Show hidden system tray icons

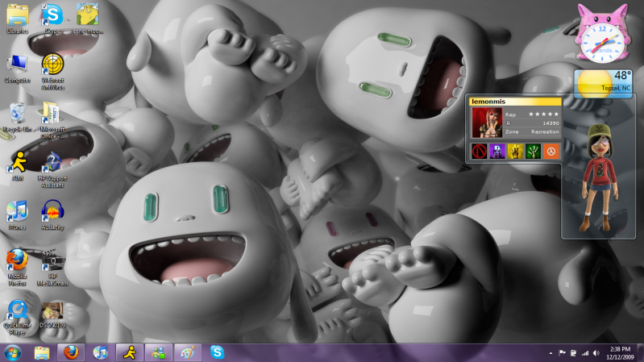(x=551, y=353)
